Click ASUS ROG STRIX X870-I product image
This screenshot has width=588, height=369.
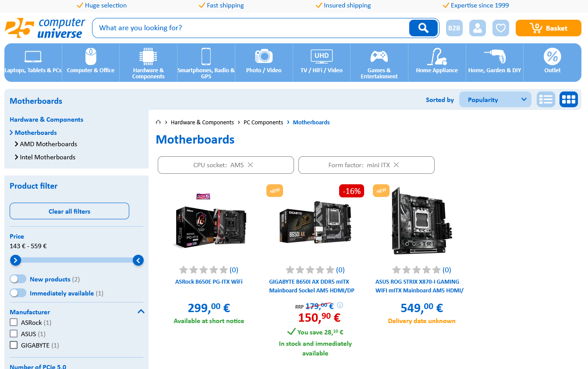pos(422,222)
